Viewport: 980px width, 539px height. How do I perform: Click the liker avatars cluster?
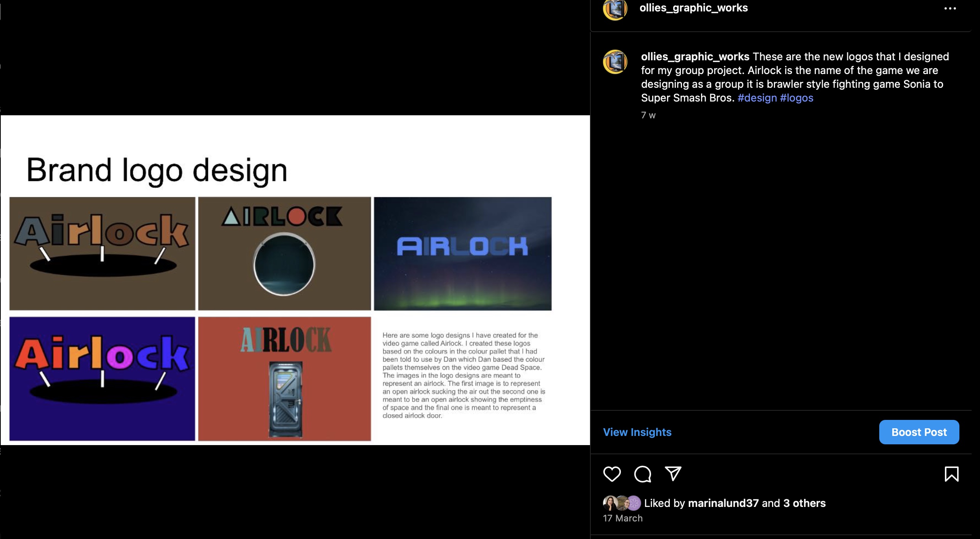click(622, 503)
